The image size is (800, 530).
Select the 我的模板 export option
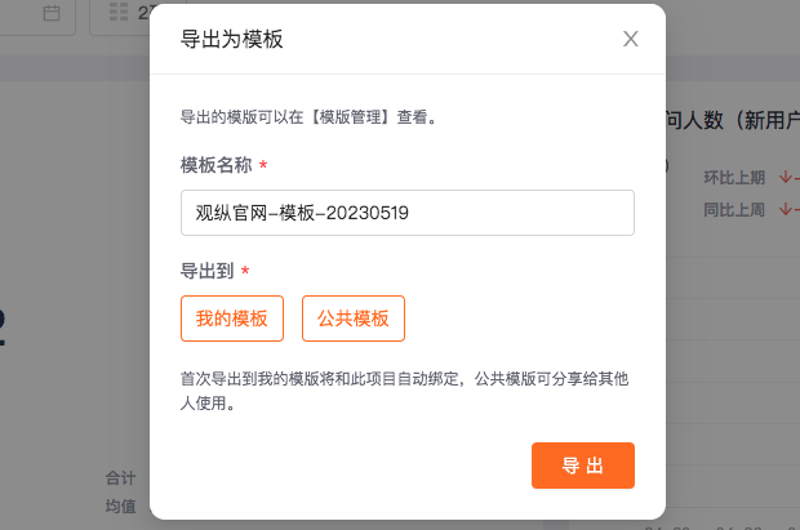[x=232, y=318]
